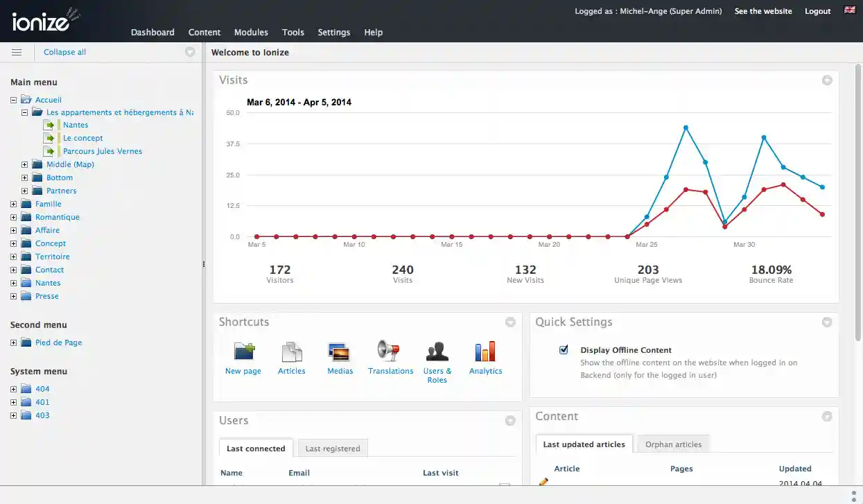The height and width of the screenshot is (504, 863).
Task: Open Translations megaphone icon
Action: click(x=390, y=351)
